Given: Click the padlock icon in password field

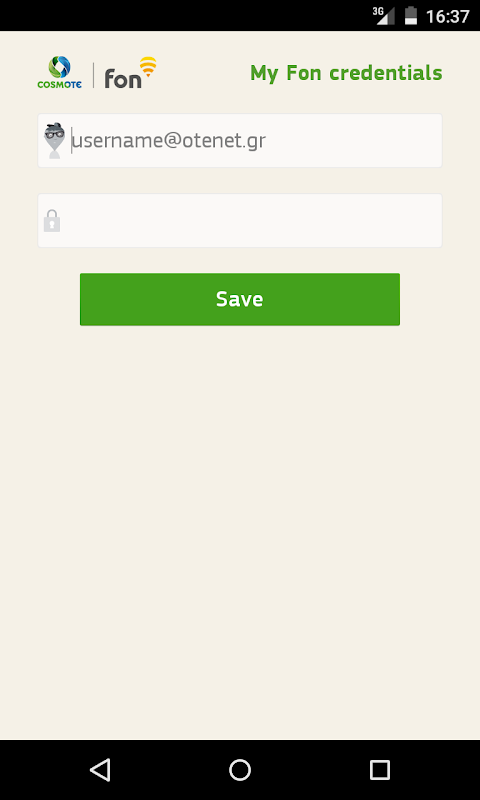Looking at the screenshot, I should click(x=52, y=220).
